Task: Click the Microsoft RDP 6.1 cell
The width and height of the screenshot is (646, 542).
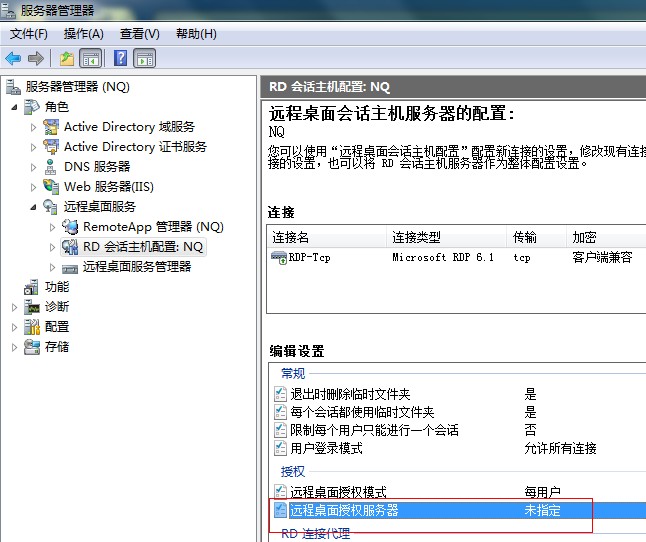Action: click(443, 258)
